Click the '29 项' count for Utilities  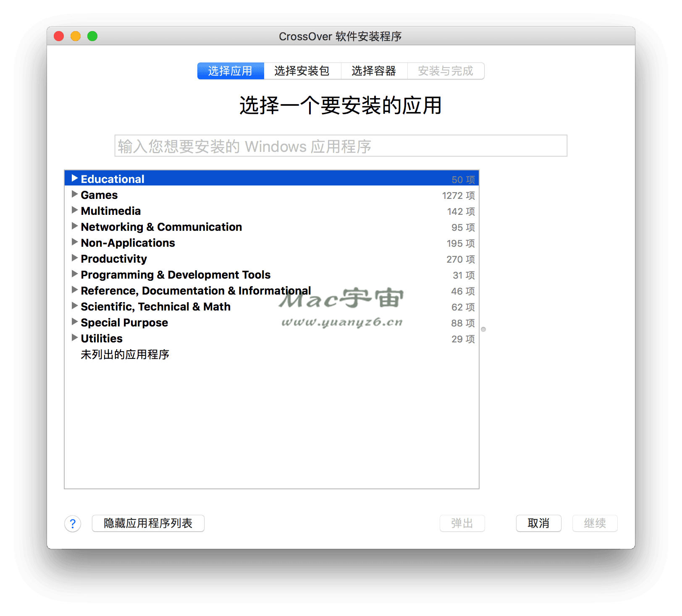click(x=463, y=339)
